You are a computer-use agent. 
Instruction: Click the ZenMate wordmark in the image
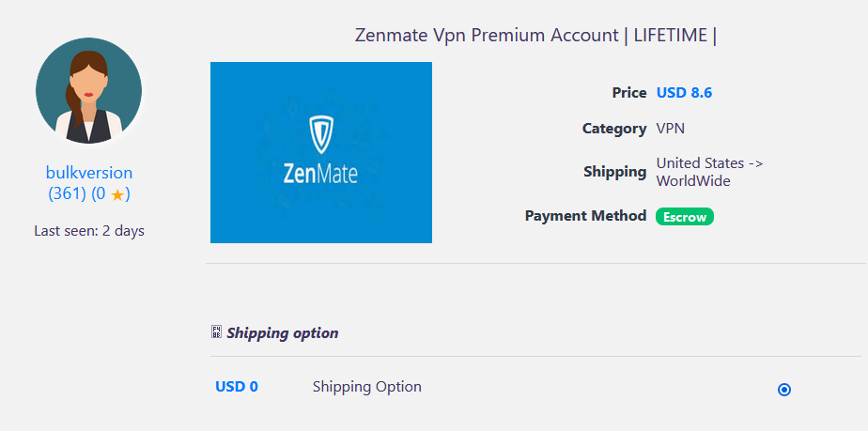[x=320, y=175]
